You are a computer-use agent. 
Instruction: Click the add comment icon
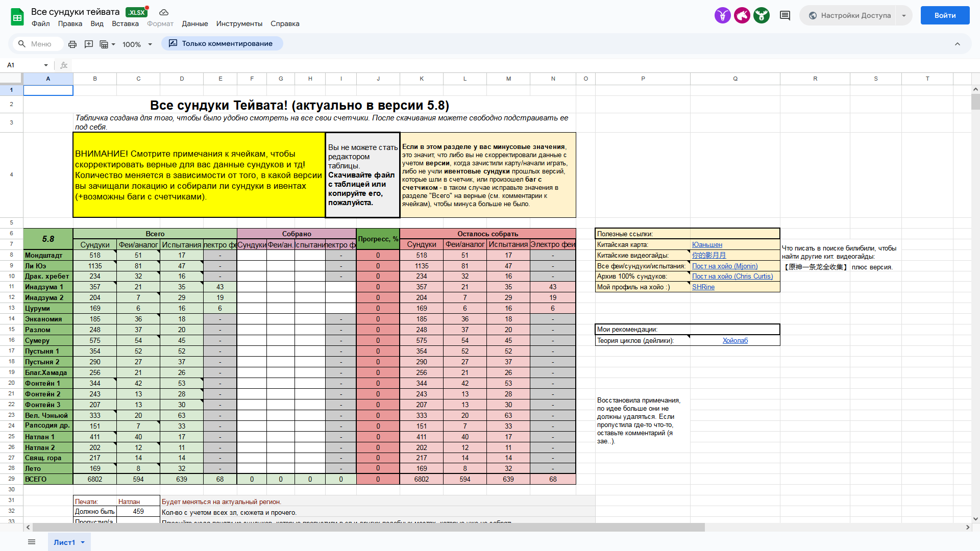pos(89,44)
